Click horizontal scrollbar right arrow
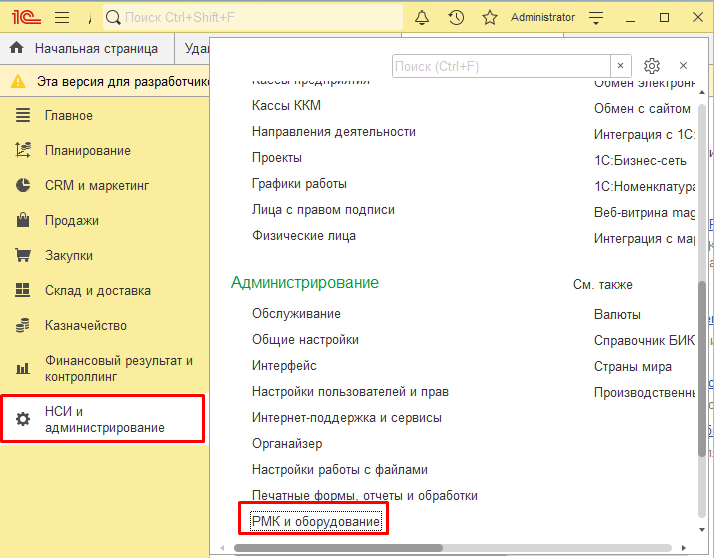Viewport: 714px width, 558px height. pyautogui.click(x=683, y=548)
